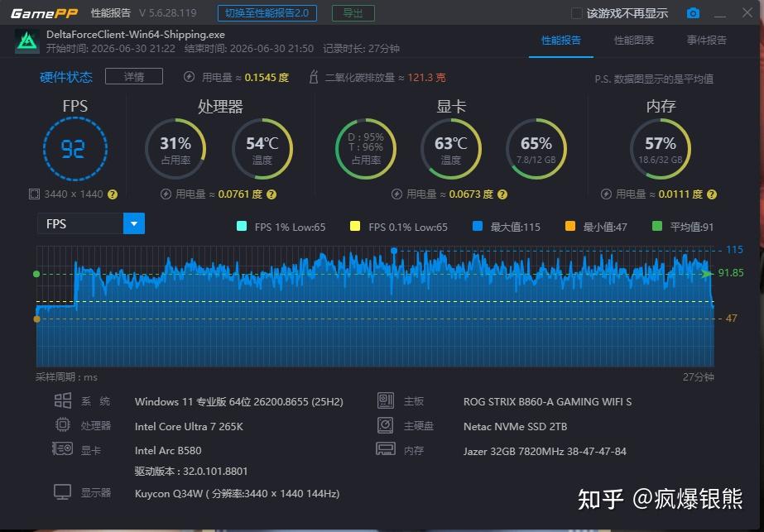
Task: Click the Delta Force game icon
Action: [x=27, y=41]
